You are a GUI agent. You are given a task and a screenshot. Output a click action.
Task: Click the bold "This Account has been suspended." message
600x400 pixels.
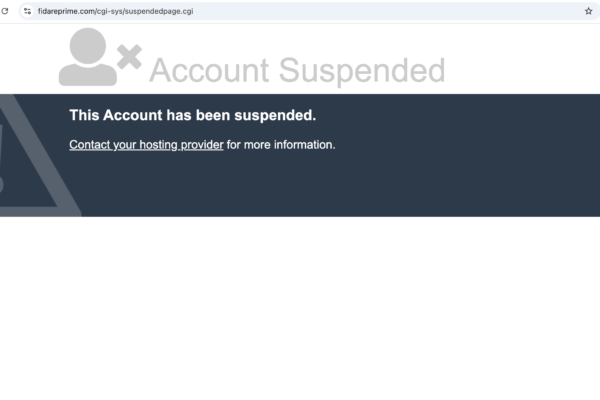(192, 115)
